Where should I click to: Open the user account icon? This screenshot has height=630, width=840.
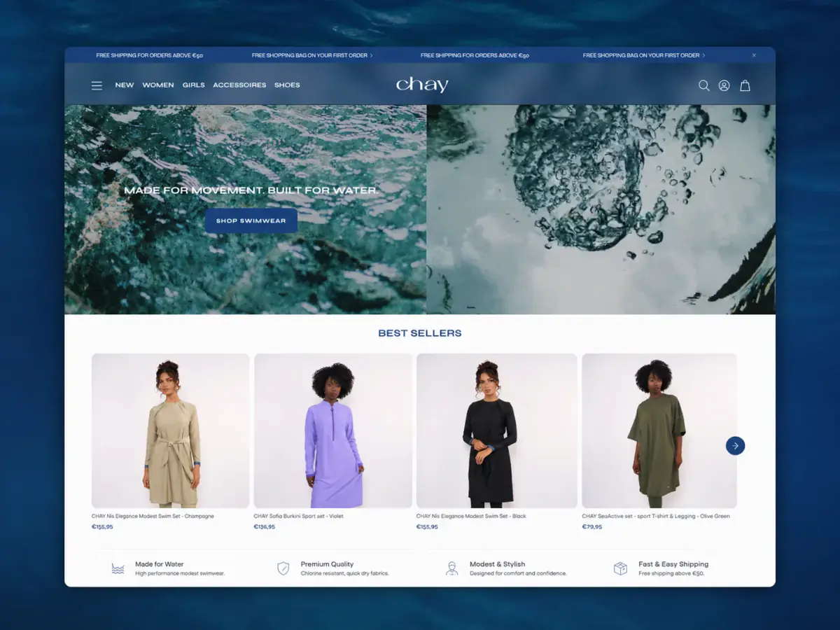tap(724, 85)
